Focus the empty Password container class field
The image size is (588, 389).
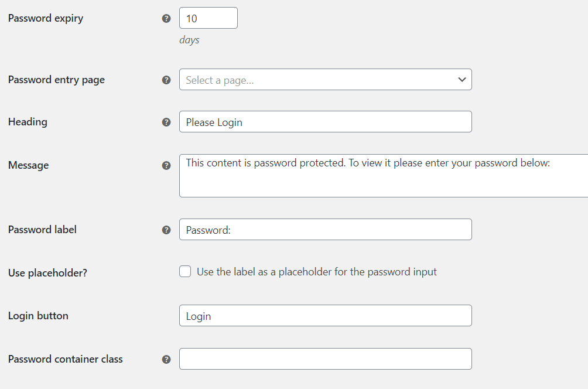click(326, 359)
